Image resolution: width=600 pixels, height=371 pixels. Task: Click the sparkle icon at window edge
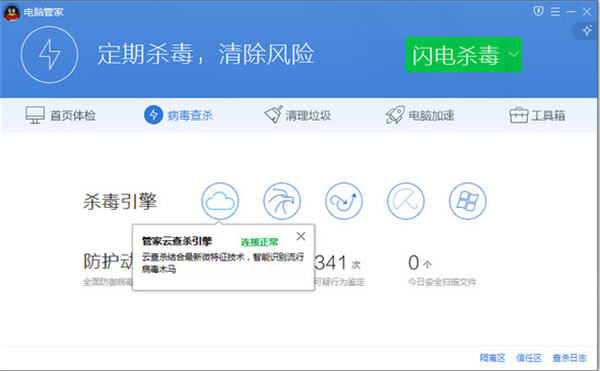point(587,31)
